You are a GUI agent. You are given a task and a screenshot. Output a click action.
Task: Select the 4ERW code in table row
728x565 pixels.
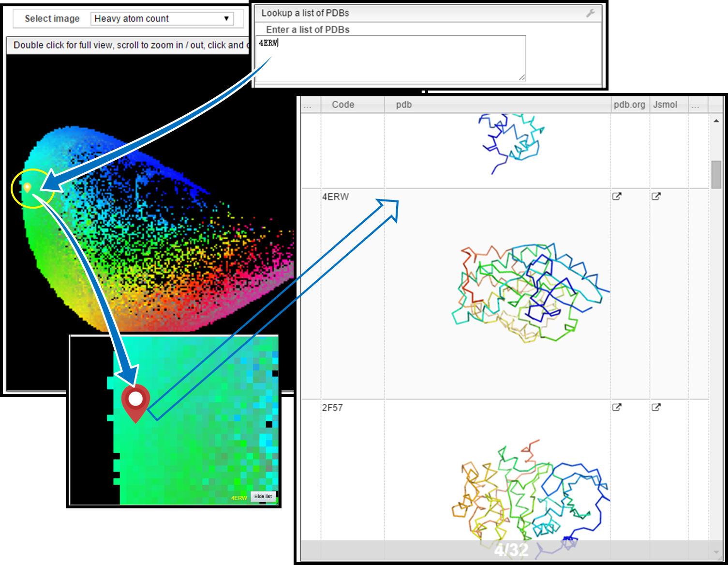pos(335,197)
